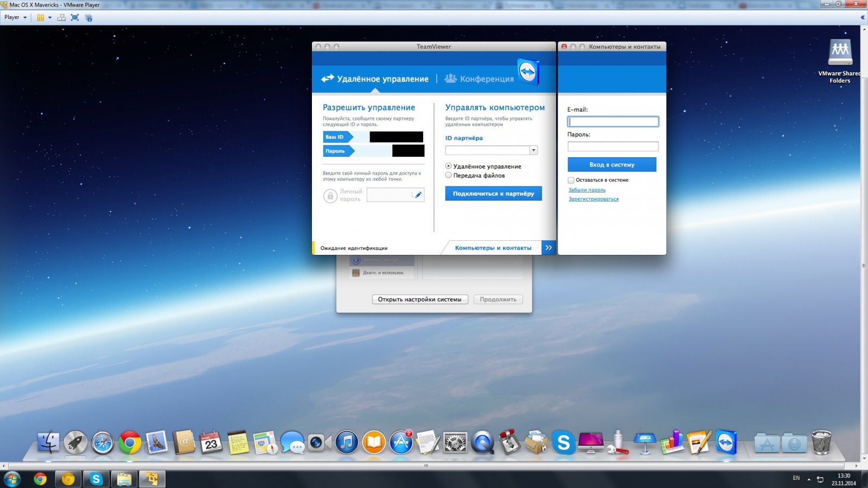Open the dropdown arrow next to pause button

50,17
